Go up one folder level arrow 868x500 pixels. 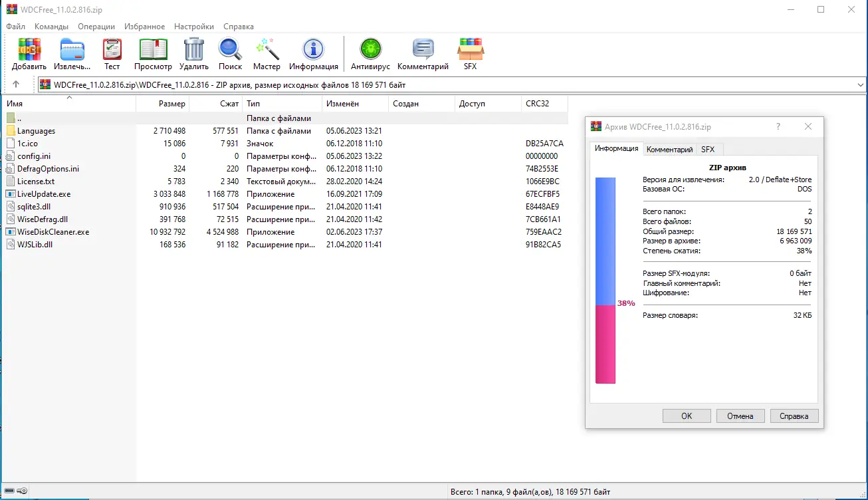[x=16, y=84]
